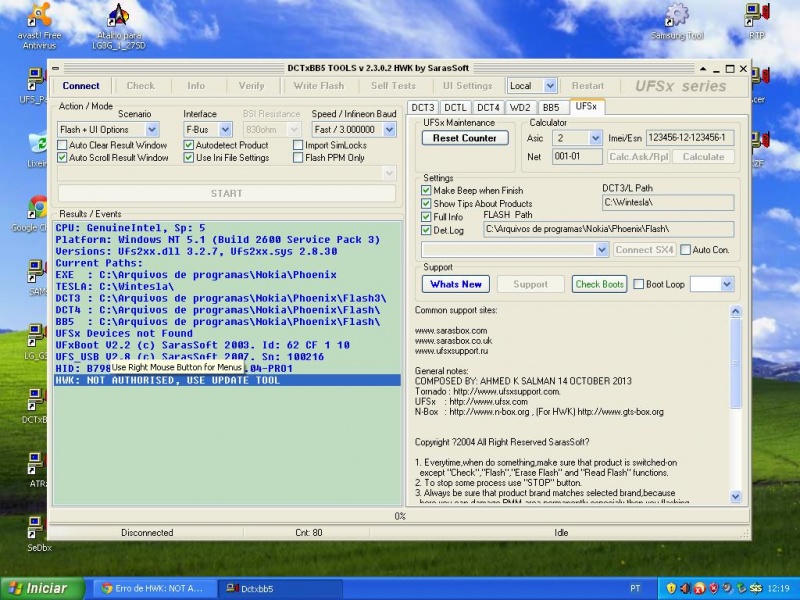Click the Imei/Esn input field
800x600 pixels.
point(690,138)
